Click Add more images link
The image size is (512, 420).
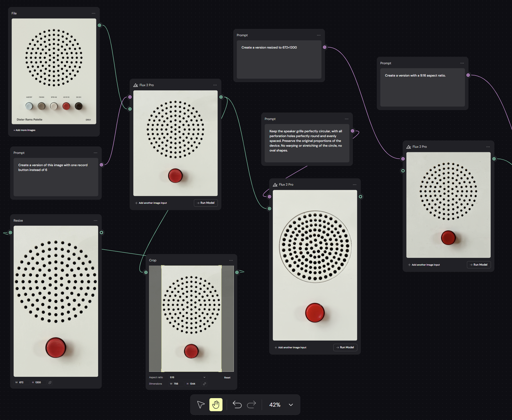click(x=24, y=130)
